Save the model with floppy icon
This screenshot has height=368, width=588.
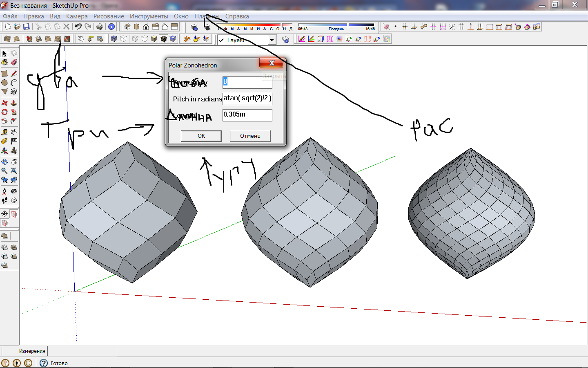[27, 27]
